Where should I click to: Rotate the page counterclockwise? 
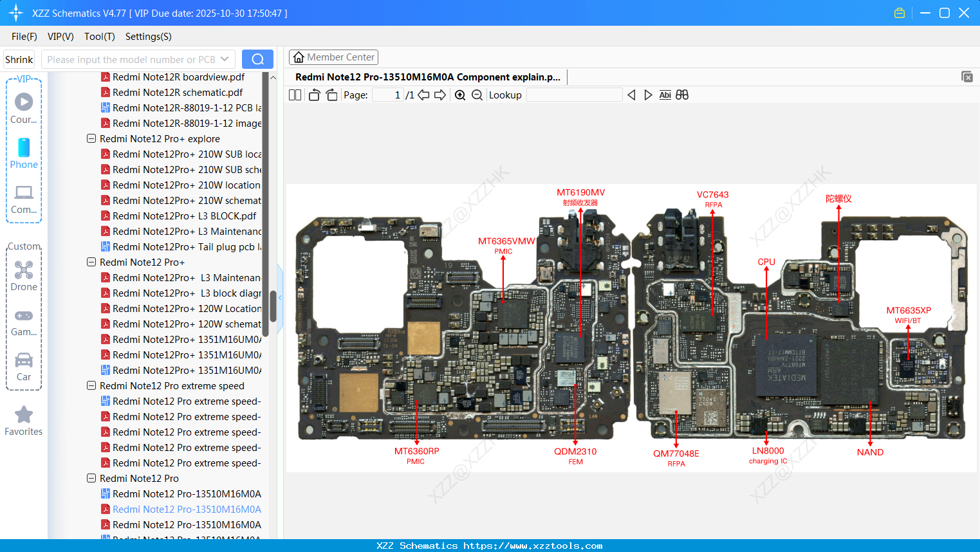[313, 95]
